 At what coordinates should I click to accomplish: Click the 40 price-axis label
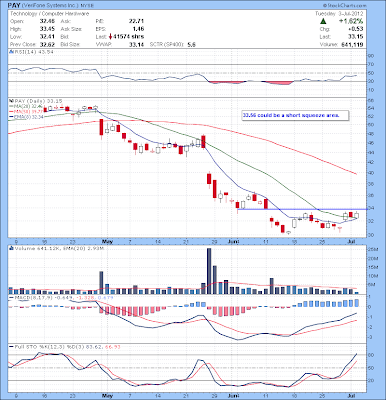coord(371,173)
